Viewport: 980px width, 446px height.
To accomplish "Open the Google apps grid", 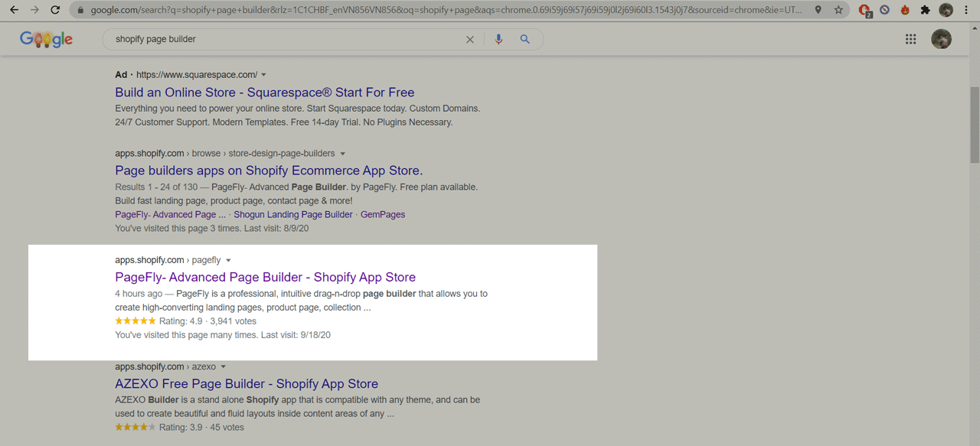I will click(910, 39).
